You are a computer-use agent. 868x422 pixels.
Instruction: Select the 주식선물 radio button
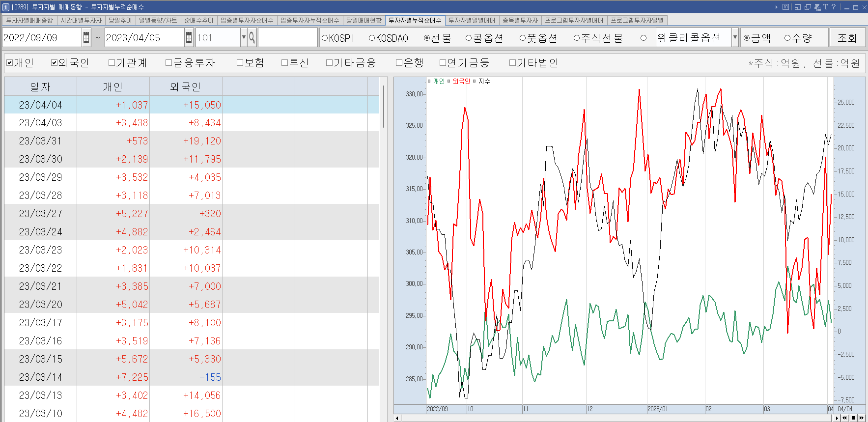577,38
